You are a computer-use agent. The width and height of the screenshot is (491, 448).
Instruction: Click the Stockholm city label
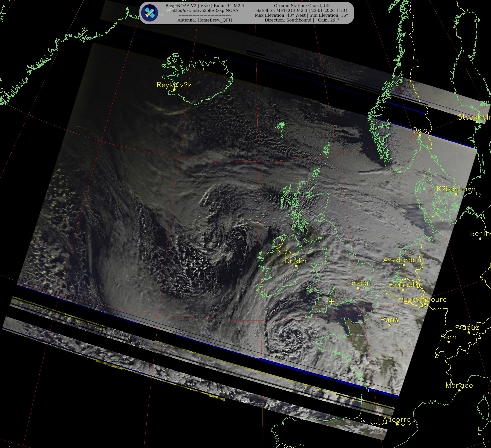point(474,117)
